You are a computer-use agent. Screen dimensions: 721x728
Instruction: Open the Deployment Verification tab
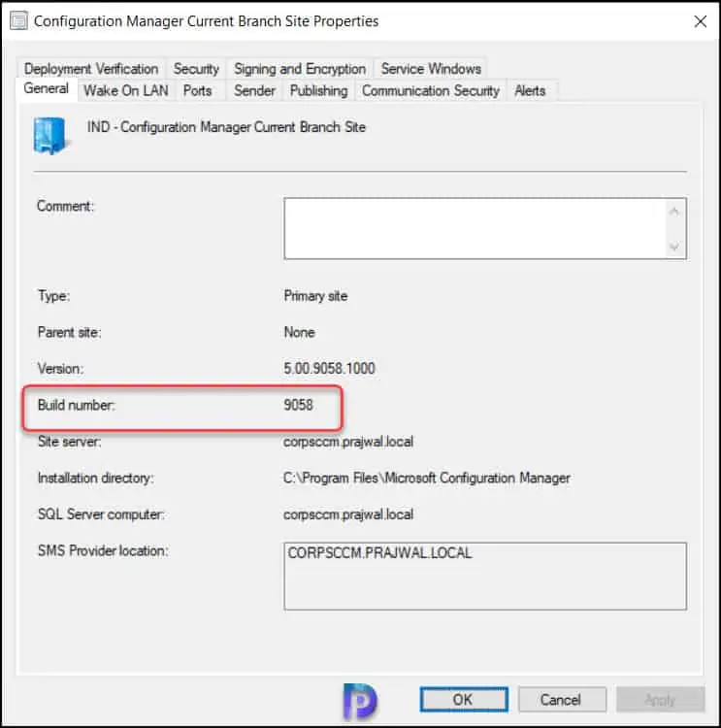91,69
